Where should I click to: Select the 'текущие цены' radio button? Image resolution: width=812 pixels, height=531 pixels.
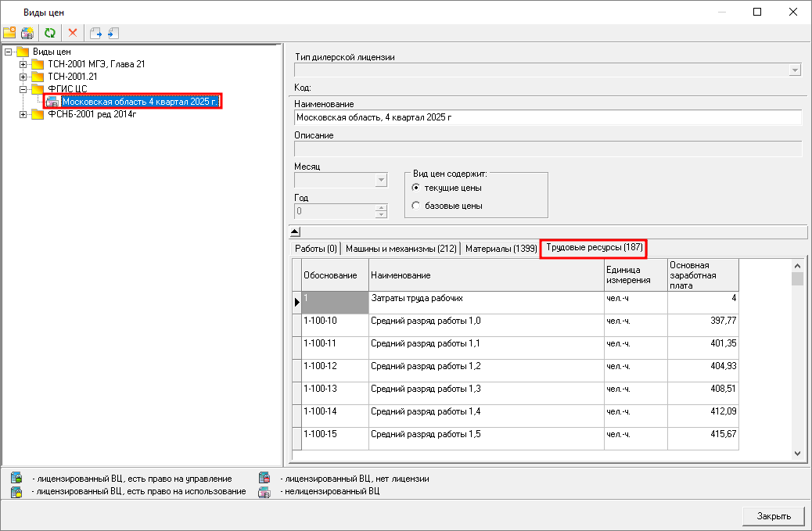point(416,188)
